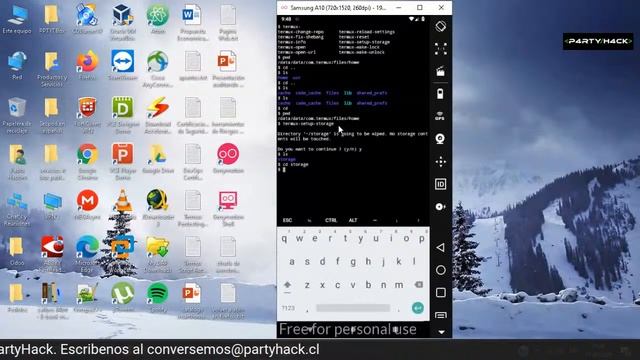Tap the ?123 symbols key
This screenshot has height=360, width=640.
[x=288, y=308]
